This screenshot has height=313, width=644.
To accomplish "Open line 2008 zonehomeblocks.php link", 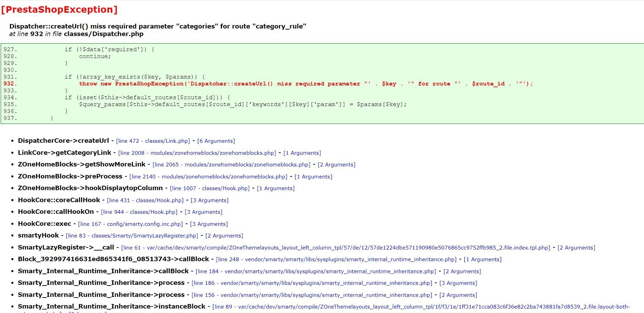I will coord(197,153).
